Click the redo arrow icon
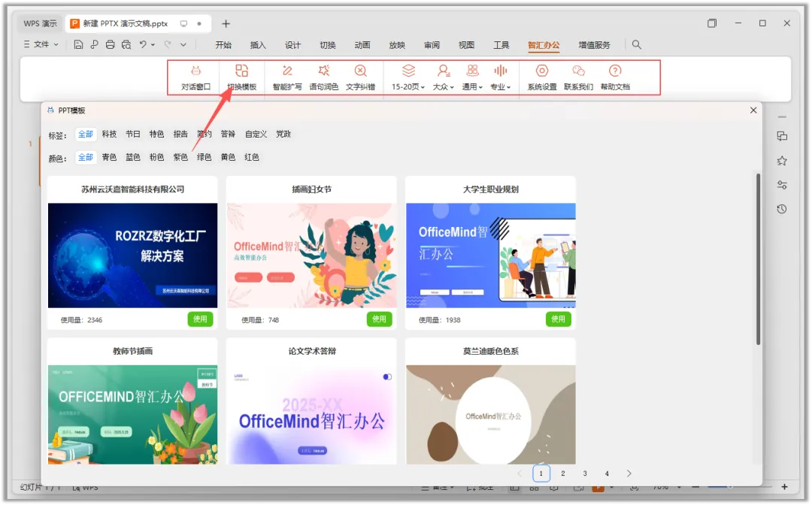 [167, 44]
